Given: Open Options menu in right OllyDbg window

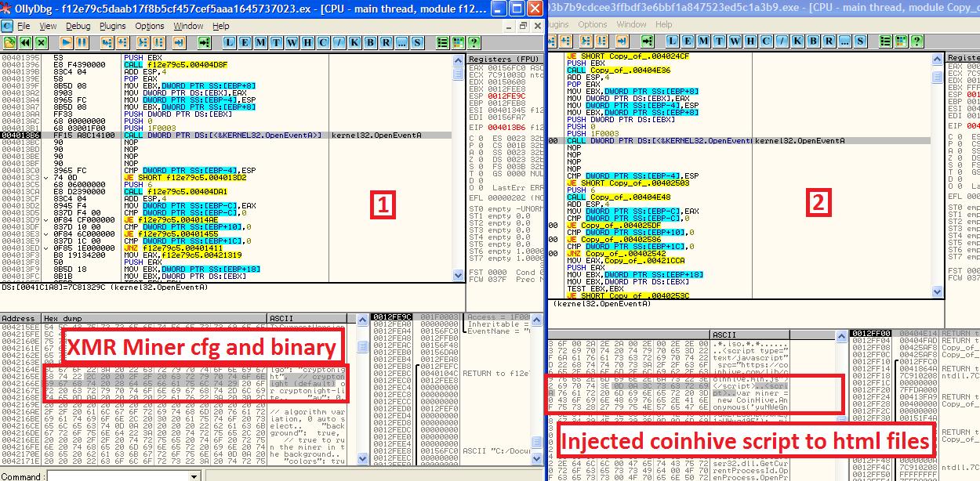Looking at the screenshot, I should click(593, 24).
